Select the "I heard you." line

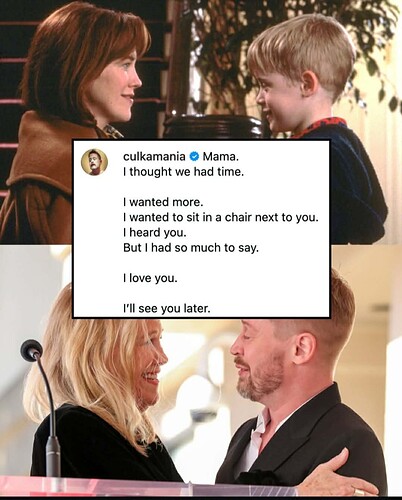[x=154, y=232]
